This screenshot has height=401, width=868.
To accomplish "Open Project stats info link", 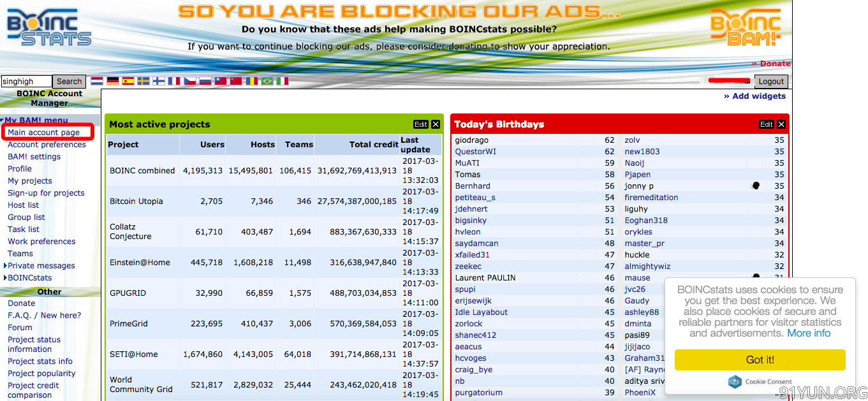I will click(x=40, y=361).
